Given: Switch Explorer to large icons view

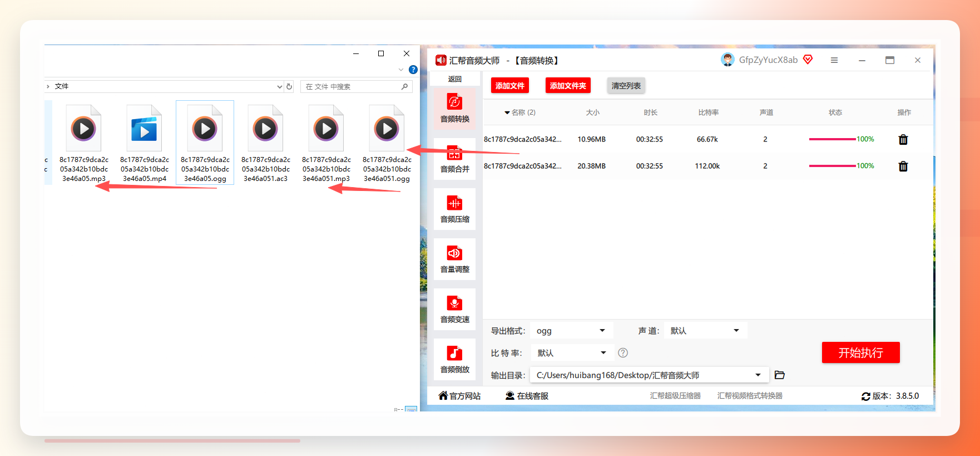Looking at the screenshot, I should click(x=412, y=409).
